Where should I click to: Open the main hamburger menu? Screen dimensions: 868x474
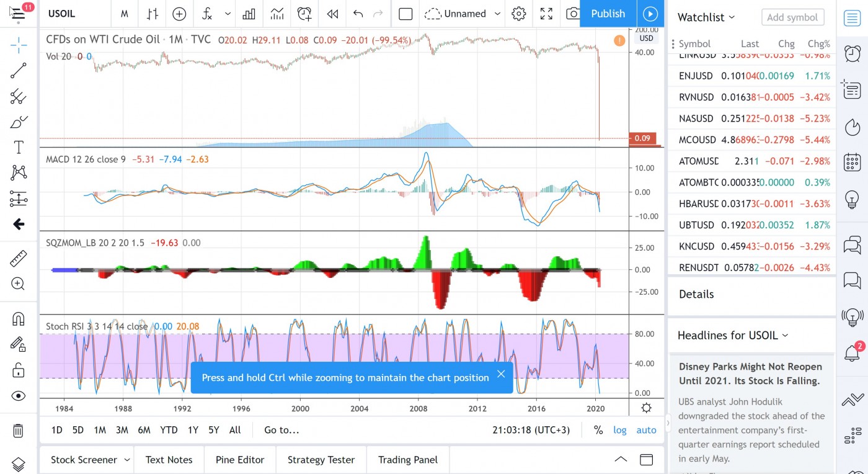pyautogui.click(x=18, y=13)
